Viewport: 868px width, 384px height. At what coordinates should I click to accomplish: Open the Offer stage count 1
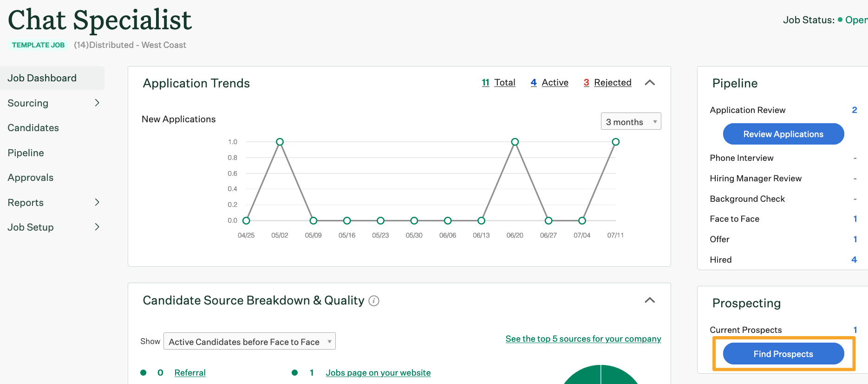(855, 239)
